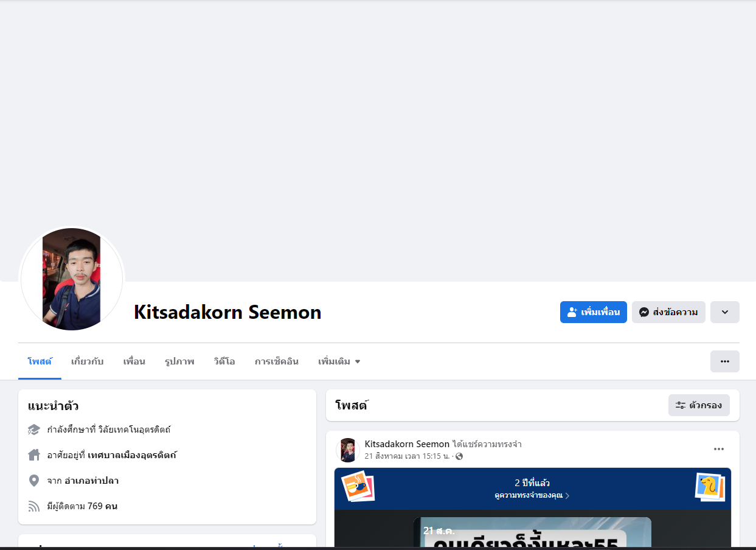This screenshot has width=756, height=550.
Task: Select the Posts tab (โพสต์)
Action: [x=40, y=361]
